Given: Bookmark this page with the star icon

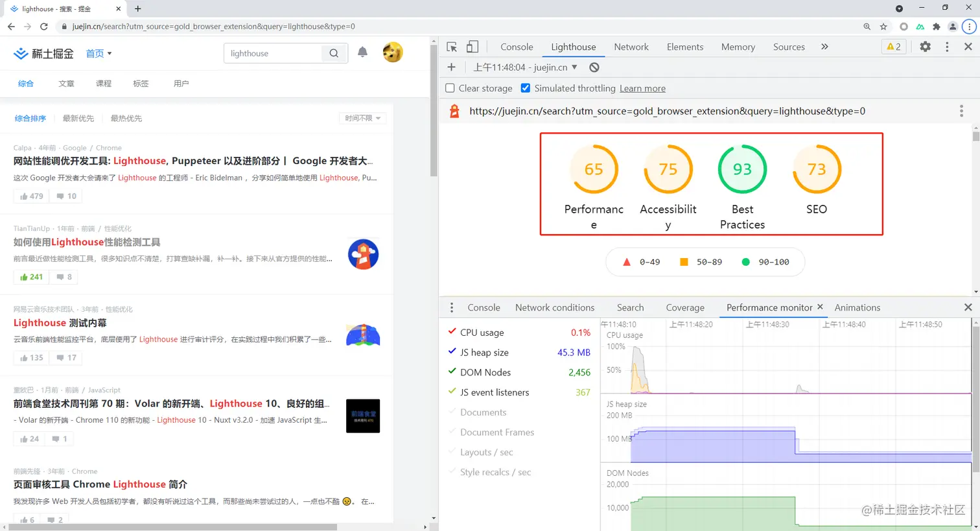Looking at the screenshot, I should 883,27.
